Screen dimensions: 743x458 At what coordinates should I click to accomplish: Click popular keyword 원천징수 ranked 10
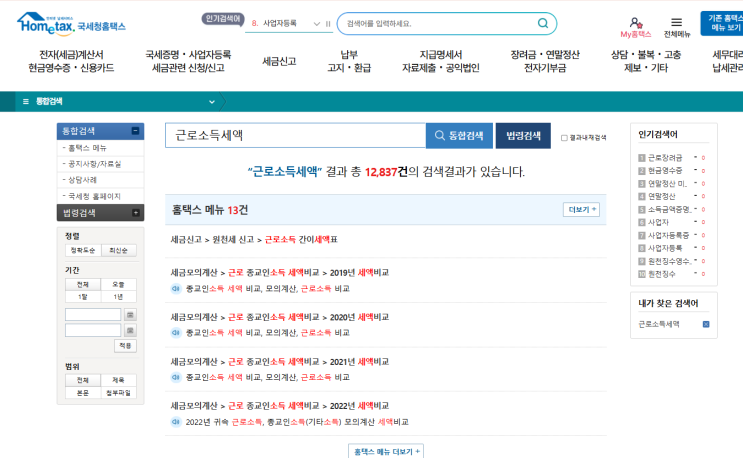[x=661, y=274]
